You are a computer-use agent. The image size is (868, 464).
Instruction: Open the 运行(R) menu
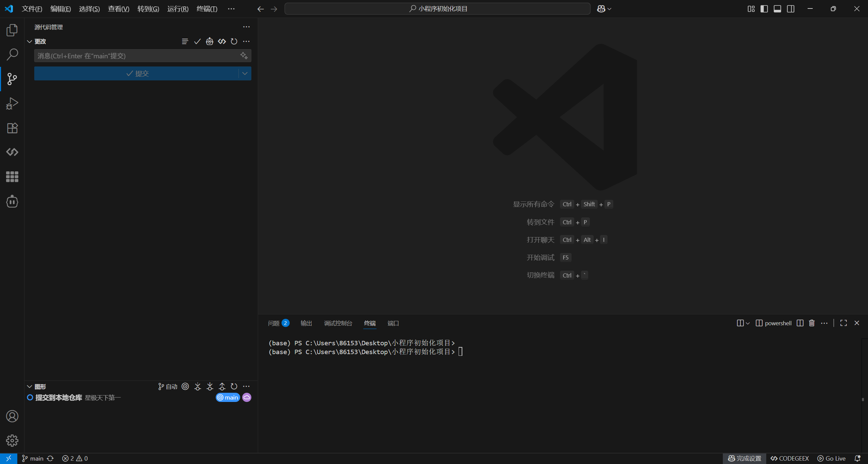(x=178, y=9)
